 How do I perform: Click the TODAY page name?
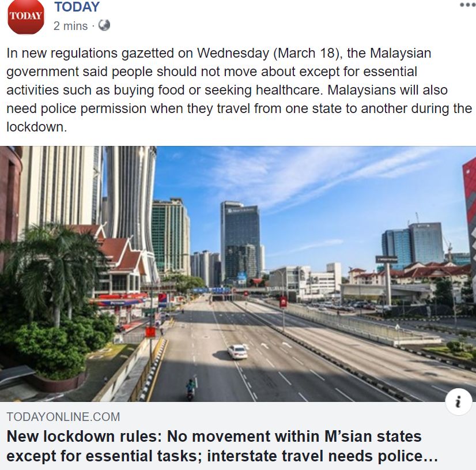77,7
